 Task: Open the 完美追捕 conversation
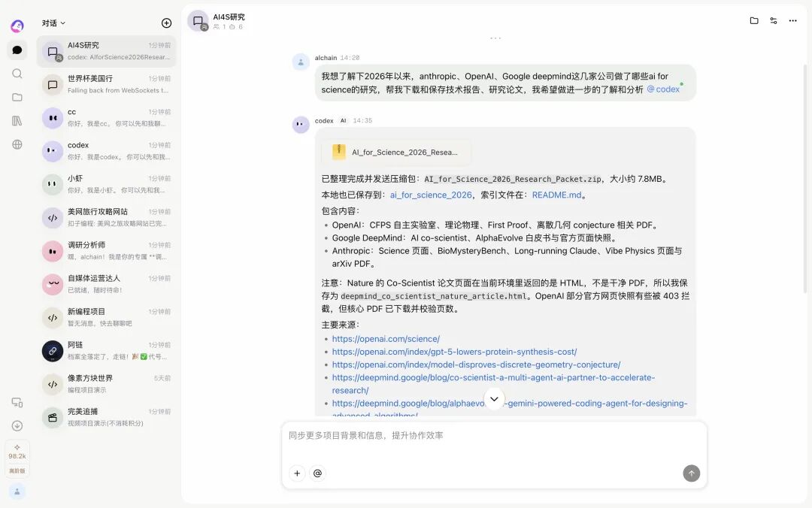point(106,417)
